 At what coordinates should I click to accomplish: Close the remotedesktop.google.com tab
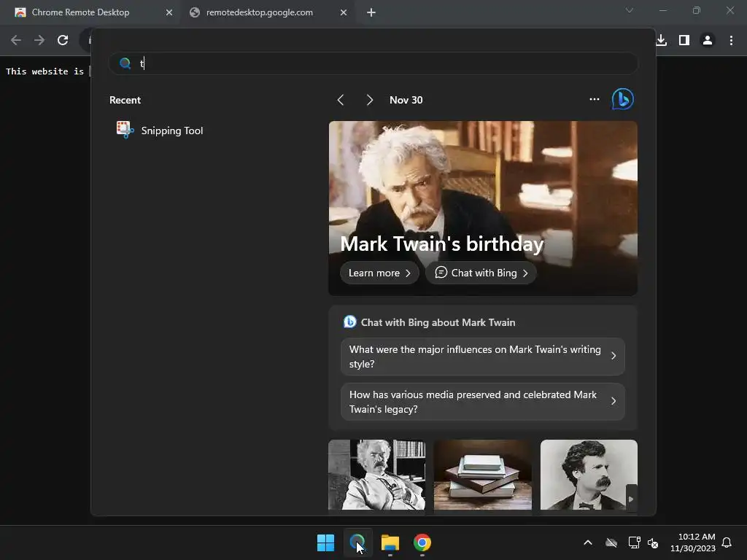click(344, 12)
